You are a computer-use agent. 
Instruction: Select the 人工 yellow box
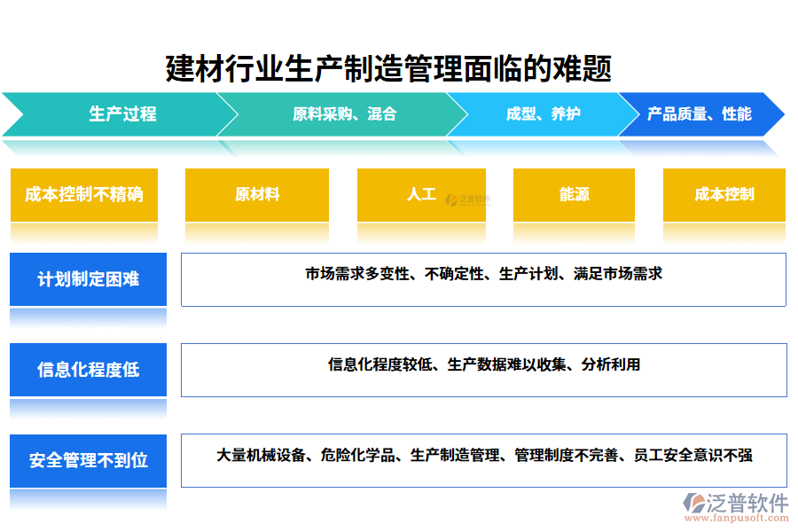click(421, 196)
